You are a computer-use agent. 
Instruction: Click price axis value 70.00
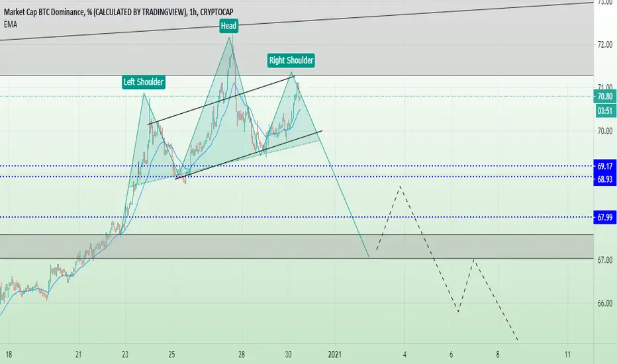point(605,131)
